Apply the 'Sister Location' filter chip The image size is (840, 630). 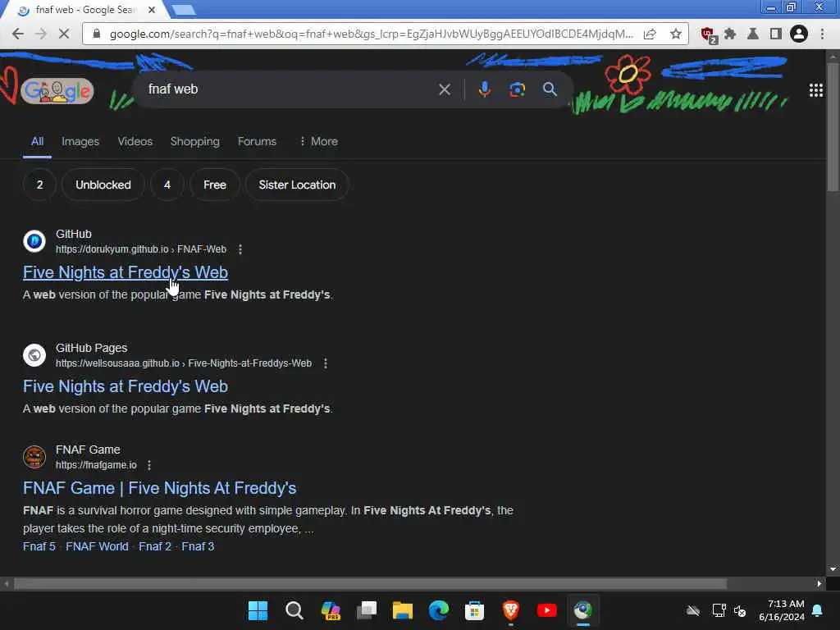click(297, 185)
